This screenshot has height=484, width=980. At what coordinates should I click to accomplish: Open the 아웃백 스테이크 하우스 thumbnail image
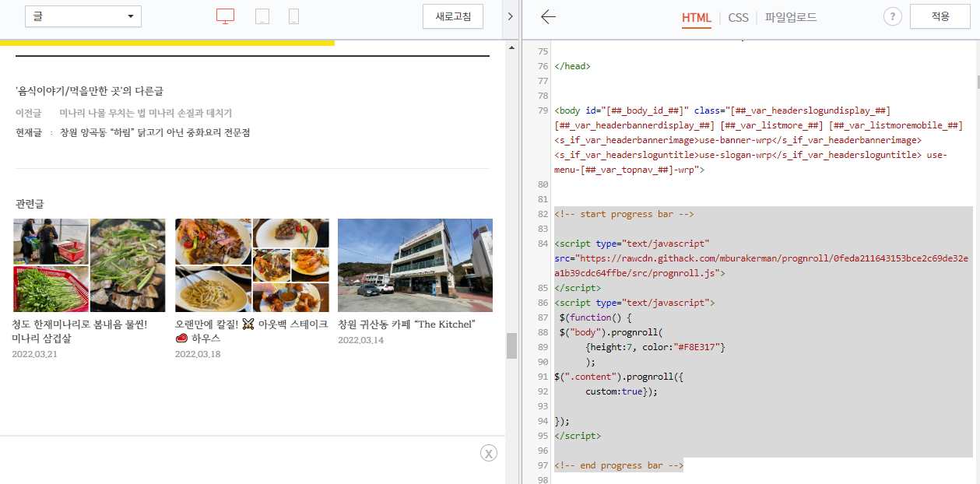(252, 265)
